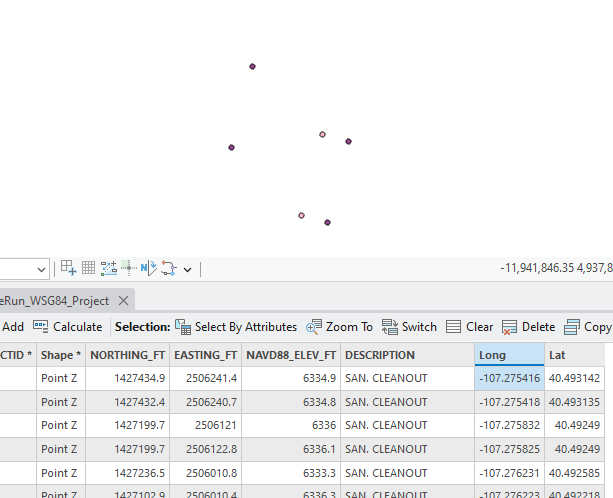Click the Add field button
This screenshot has height=498, width=613.
coord(13,327)
